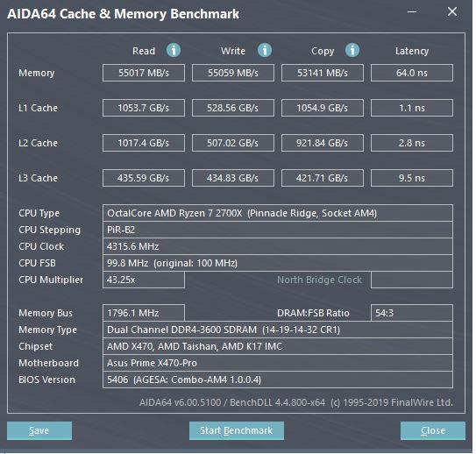Click the DRAM:FSB Ratio value 54:3
The height and width of the screenshot is (454, 476).
[x=412, y=313]
